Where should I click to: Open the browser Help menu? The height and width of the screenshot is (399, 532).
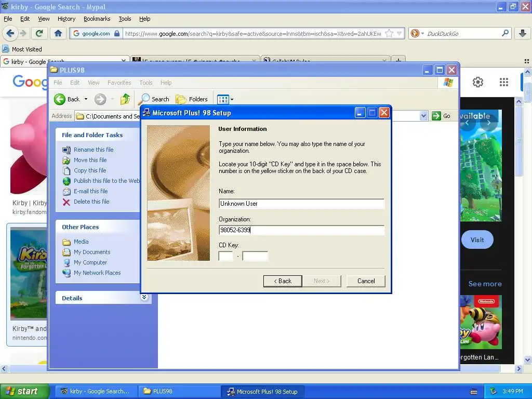tap(144, 19)
